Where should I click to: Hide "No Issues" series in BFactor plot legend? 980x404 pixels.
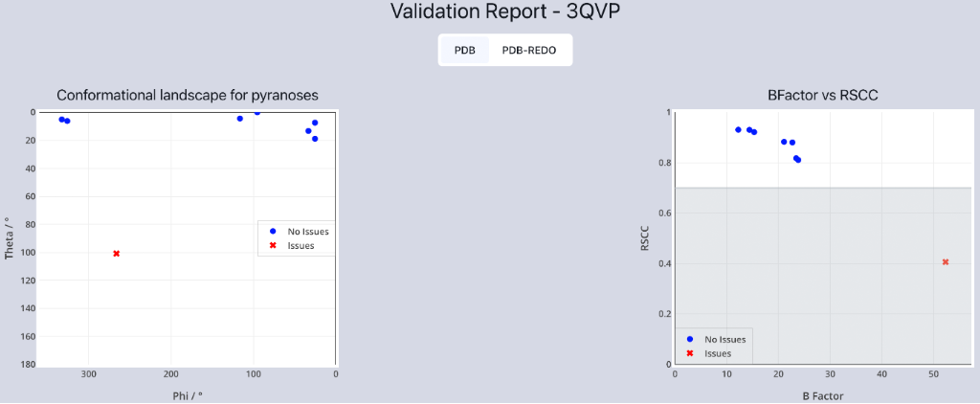[724, 340]
